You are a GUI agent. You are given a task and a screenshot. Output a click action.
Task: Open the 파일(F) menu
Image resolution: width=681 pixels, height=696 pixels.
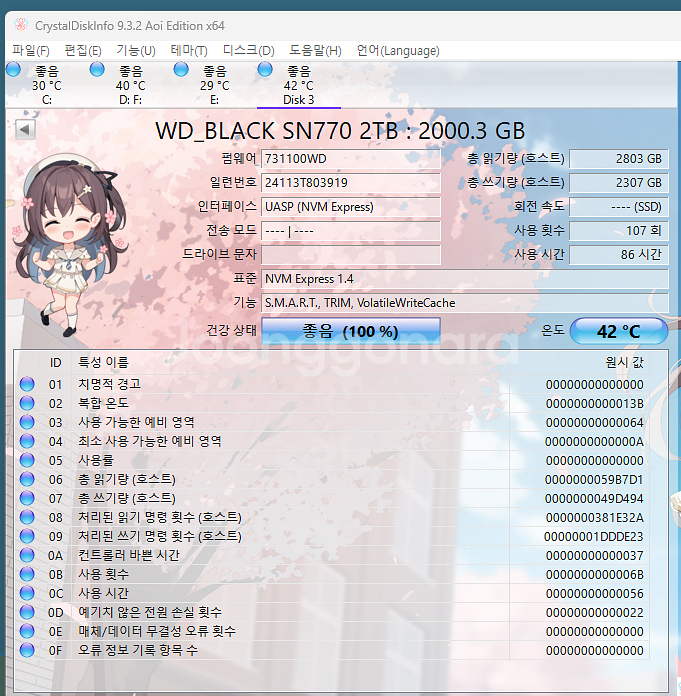click(x=31, y=51)
